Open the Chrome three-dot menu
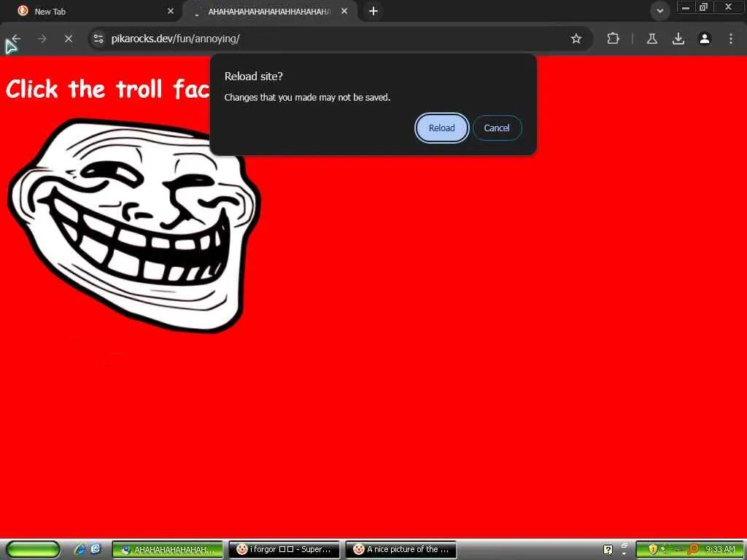The height and width of the screenshot is (560, 747). coord(731,39)
